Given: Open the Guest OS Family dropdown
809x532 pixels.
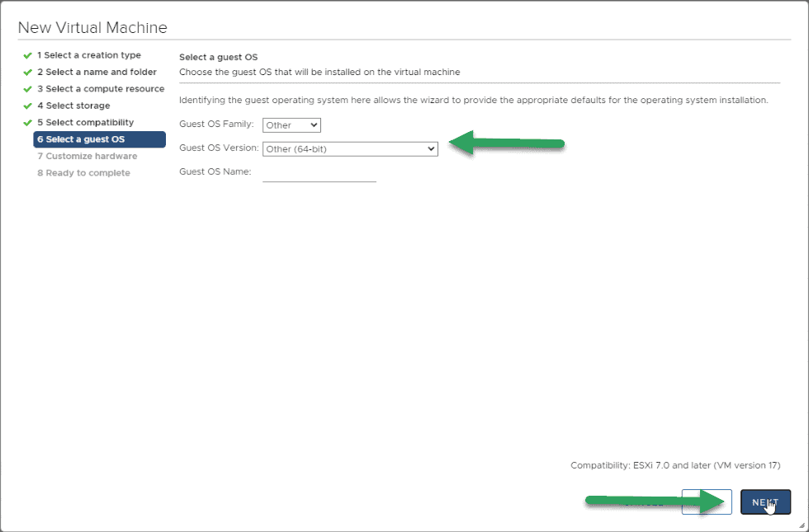Looking at the screenshot, I should [x=291, y=125].
